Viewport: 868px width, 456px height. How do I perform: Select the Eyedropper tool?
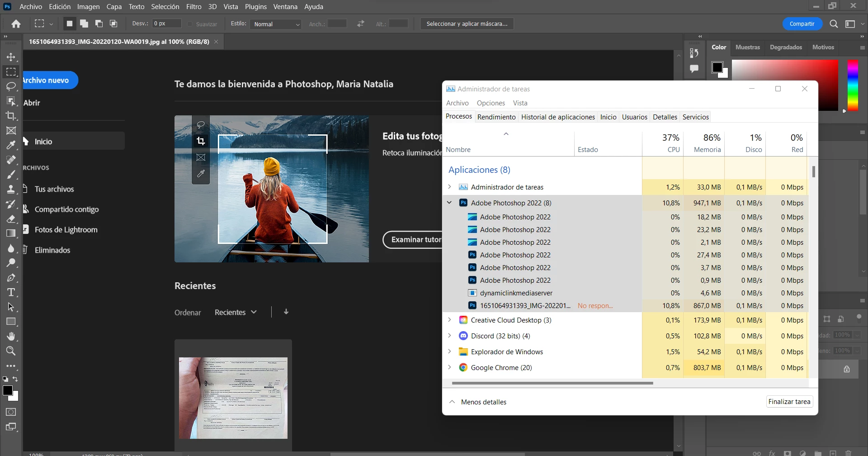11,145
